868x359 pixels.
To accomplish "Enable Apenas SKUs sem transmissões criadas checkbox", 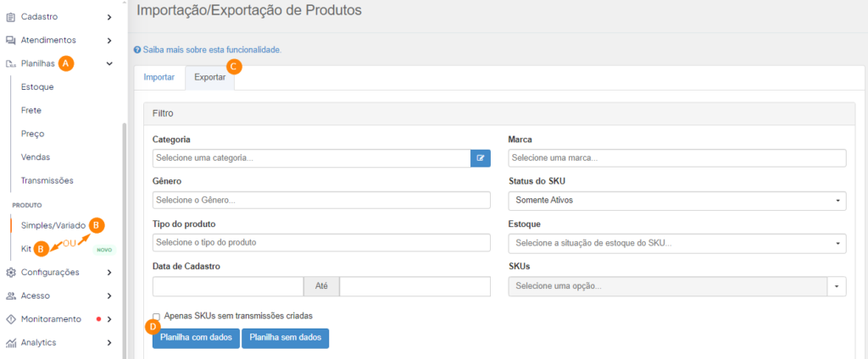I will click(157, 317).
